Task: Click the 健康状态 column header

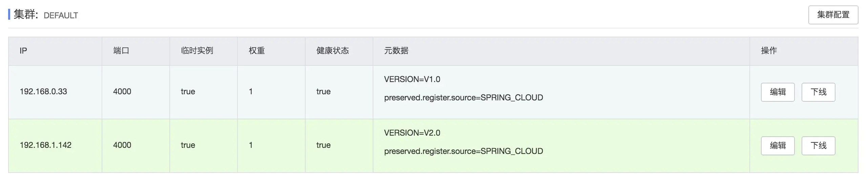Action: click(x=332, y=51)
